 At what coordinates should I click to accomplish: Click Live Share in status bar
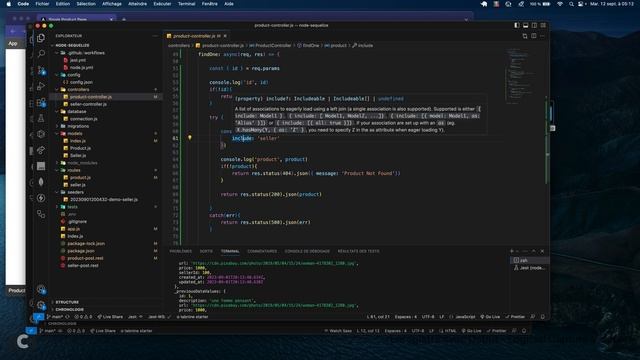tap(110, 317)
